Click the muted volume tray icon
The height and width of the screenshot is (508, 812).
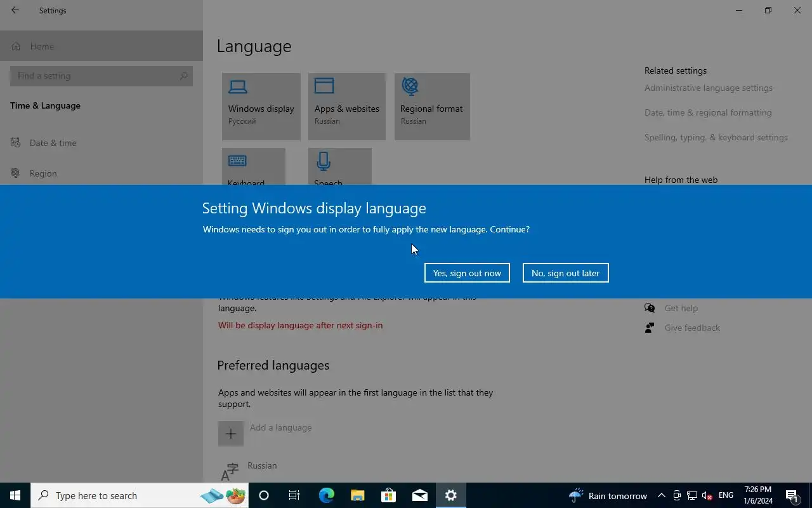click(707, 495)
